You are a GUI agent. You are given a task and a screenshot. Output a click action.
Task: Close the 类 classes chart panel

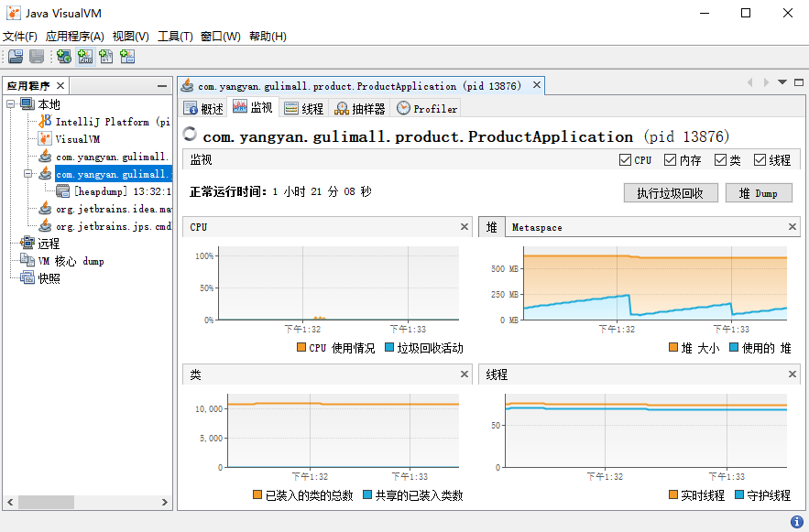(x=465, y=375)
